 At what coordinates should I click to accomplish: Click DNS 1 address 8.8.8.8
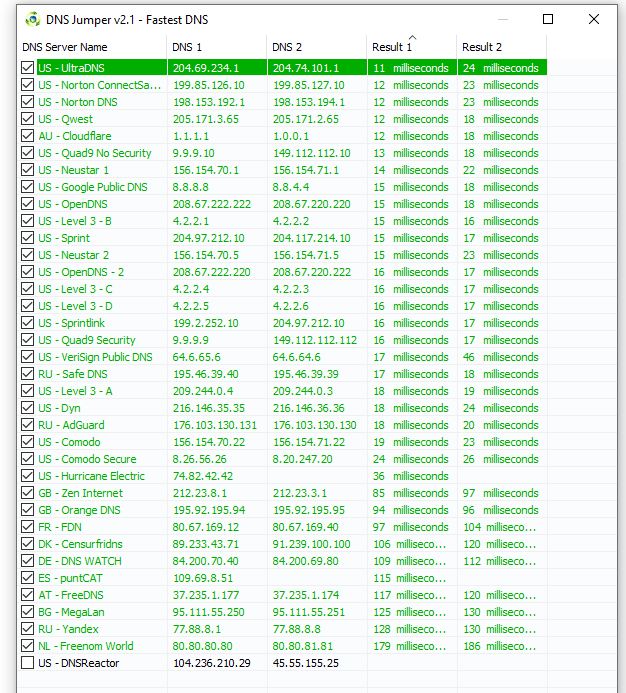(x=191, y=187)
